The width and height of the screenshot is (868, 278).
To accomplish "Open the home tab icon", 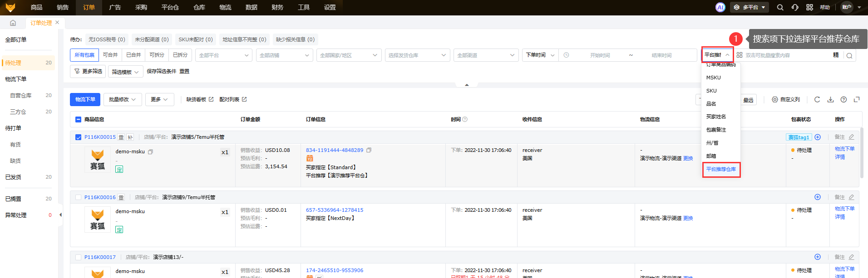I will point(13,23).
